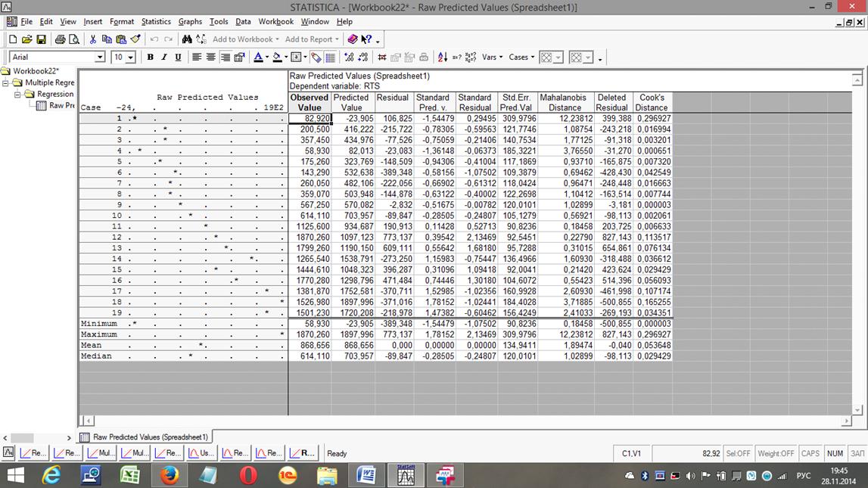Open Firefox from the Windows taskbar
The height and width of the screenshot is (488, 868).
[170, 475]
